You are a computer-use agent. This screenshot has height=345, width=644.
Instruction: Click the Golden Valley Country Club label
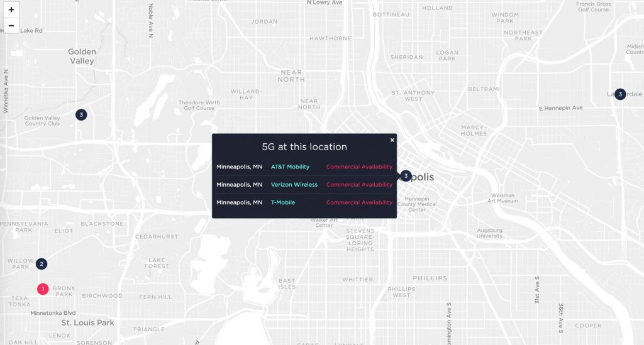[x=42, y=121]
